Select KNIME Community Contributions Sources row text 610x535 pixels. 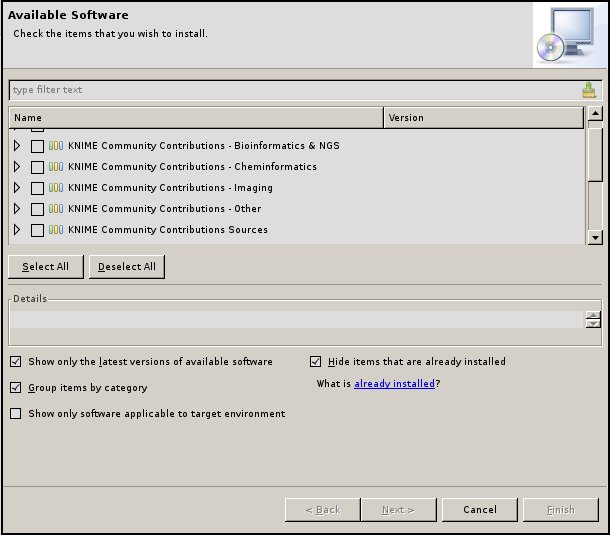(168, 230)
